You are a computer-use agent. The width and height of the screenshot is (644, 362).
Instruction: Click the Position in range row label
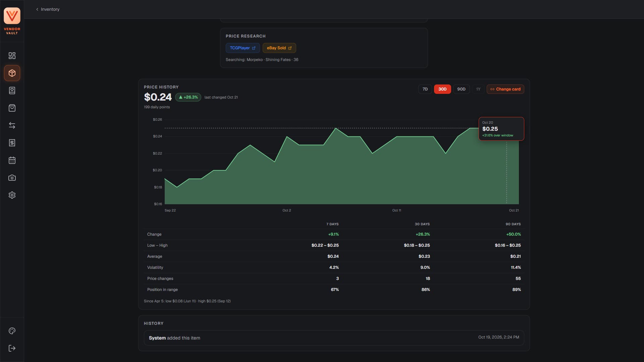tap(162, 290)
